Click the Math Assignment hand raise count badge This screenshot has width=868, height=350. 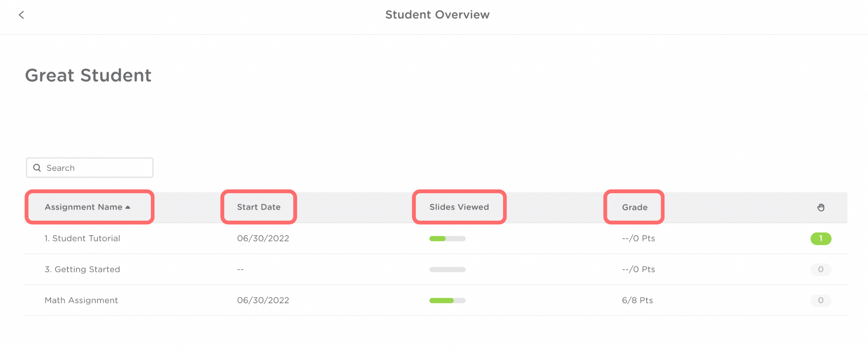(x=821, y=300)
